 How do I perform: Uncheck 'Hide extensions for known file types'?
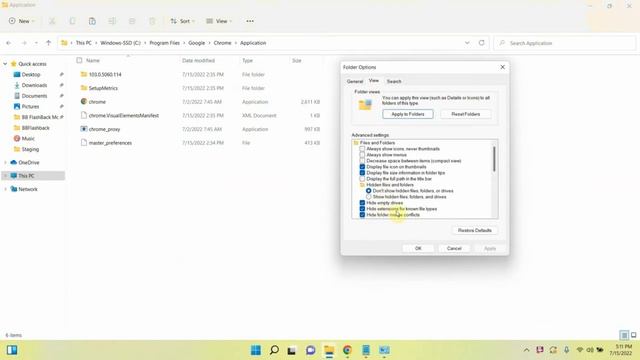point(362,209)
